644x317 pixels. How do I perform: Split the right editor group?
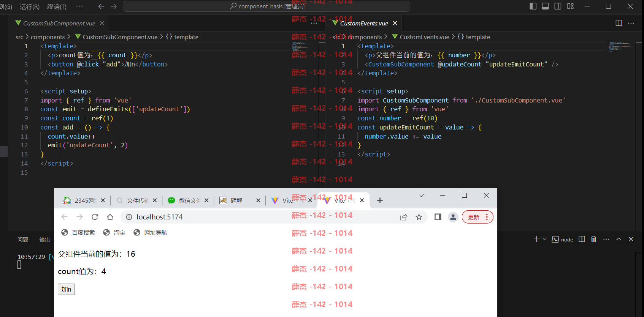coord(619,23)
